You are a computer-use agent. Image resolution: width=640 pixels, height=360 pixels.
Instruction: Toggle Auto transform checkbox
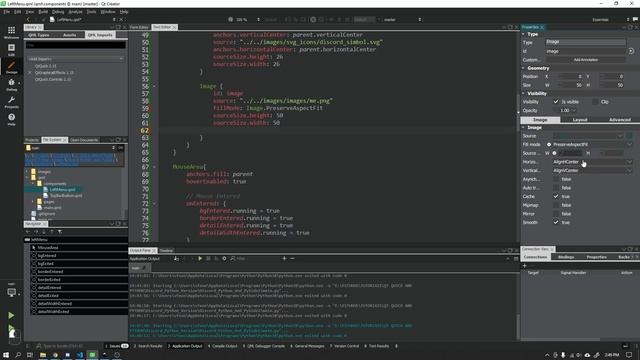point(556,188)
